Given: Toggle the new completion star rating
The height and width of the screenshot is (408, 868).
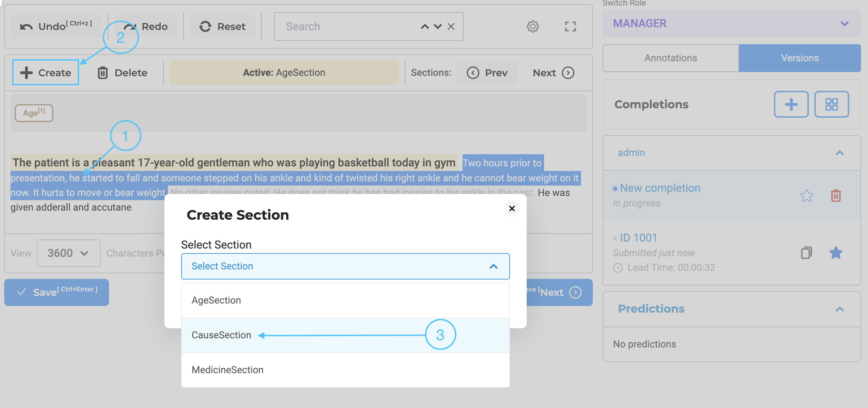Looking at the screenshot, I should tap(807, 195).
